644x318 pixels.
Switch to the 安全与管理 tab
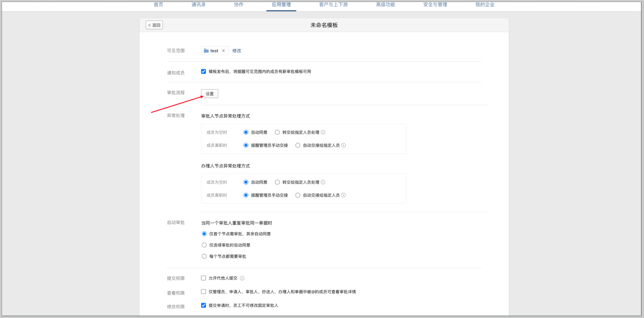click(x=435, y=5)
